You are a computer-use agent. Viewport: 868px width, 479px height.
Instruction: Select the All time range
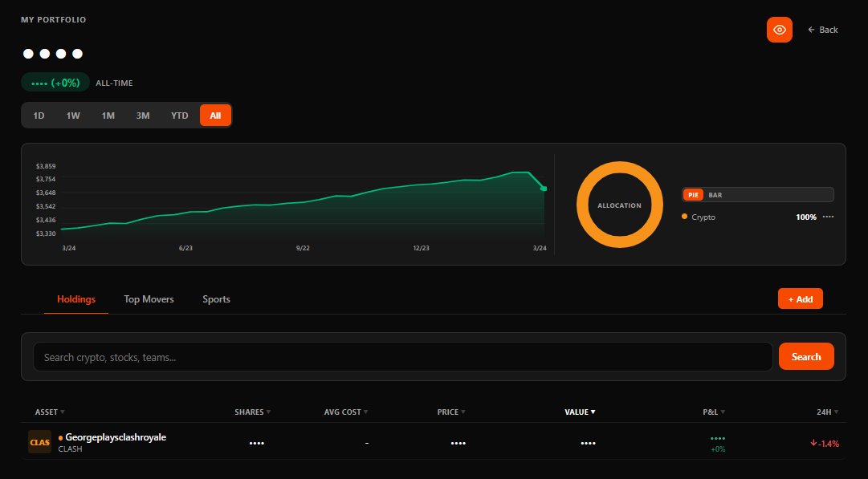(x=215, y=116)
